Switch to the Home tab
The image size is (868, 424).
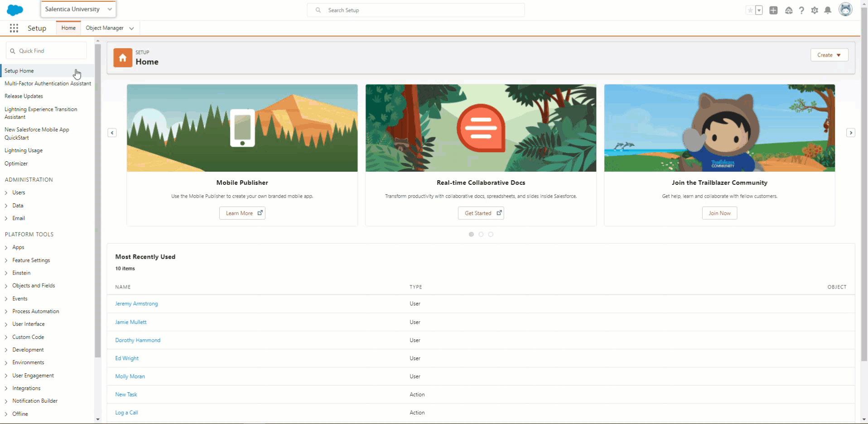(x=68, y=28)
